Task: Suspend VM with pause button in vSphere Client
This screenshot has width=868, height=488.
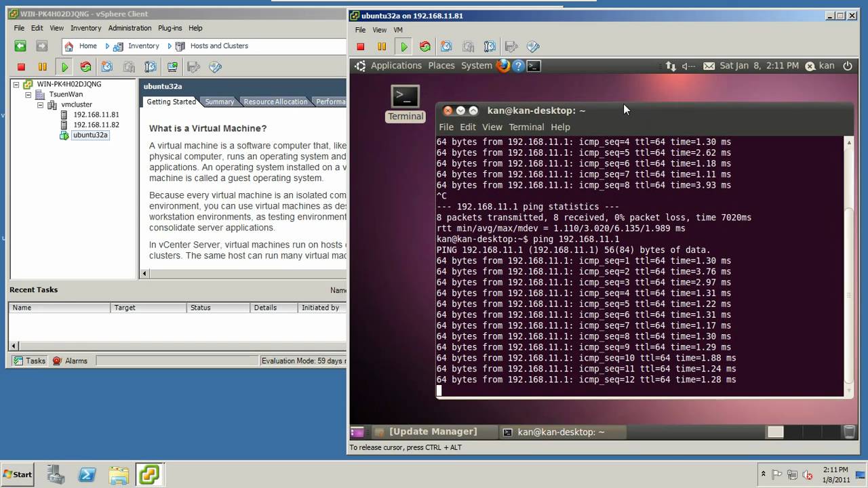Action: pos(43,67)
